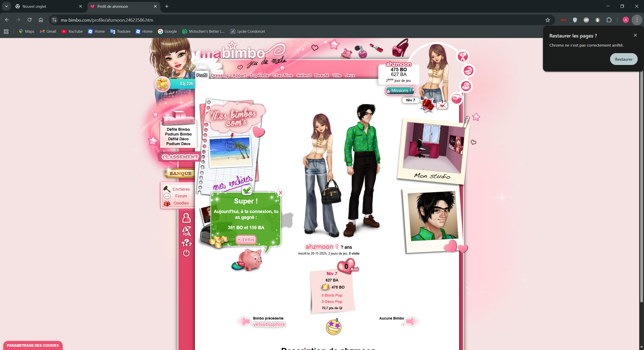
Task: Click the + d'infos button
Action: [246, 240]
